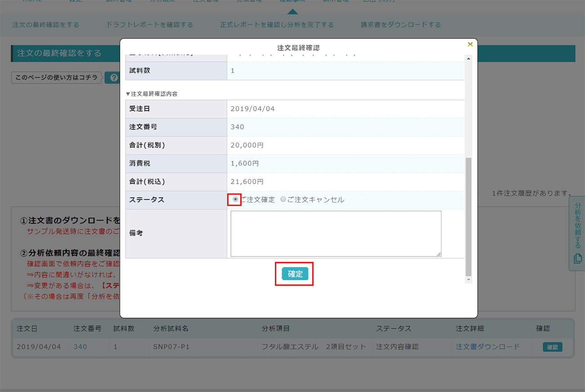
Task: Select the ご注文確定 radio button
Action: 235,199
